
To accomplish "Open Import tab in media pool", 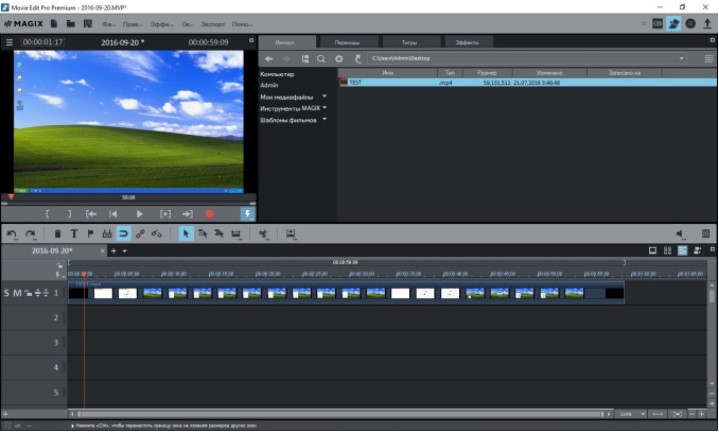I will click(x=285, y=43).
